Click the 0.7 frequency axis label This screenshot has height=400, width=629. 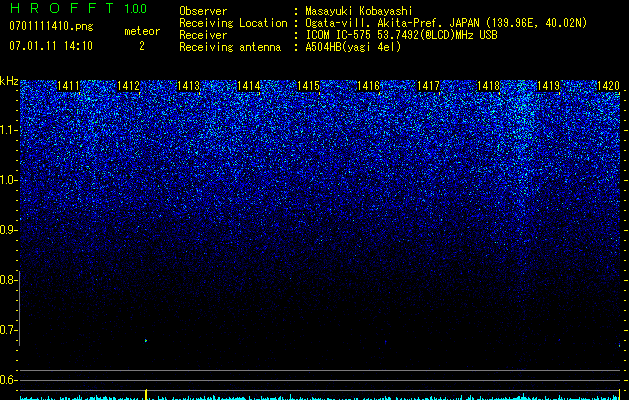click(x=8, y=330)
